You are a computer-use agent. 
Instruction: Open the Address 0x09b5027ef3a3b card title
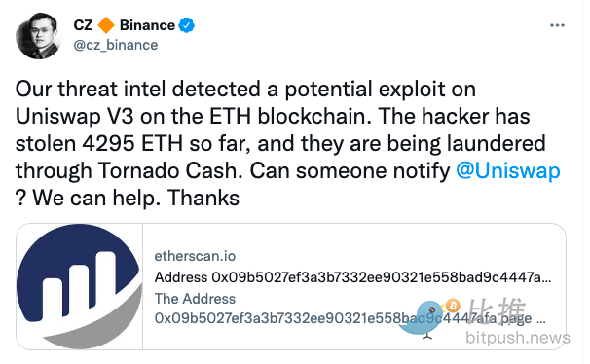tap(352, 277)
